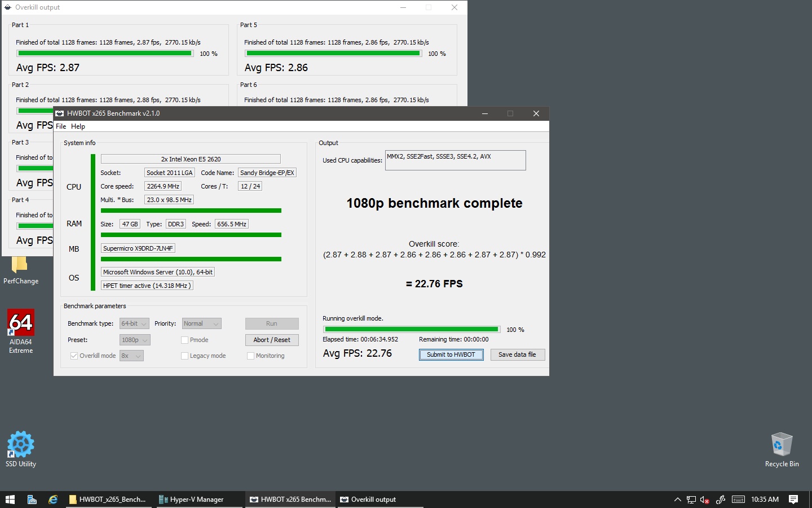Launch Internet Explorer from taskbar
Viewport: 812px width, 508px height.
53,500
